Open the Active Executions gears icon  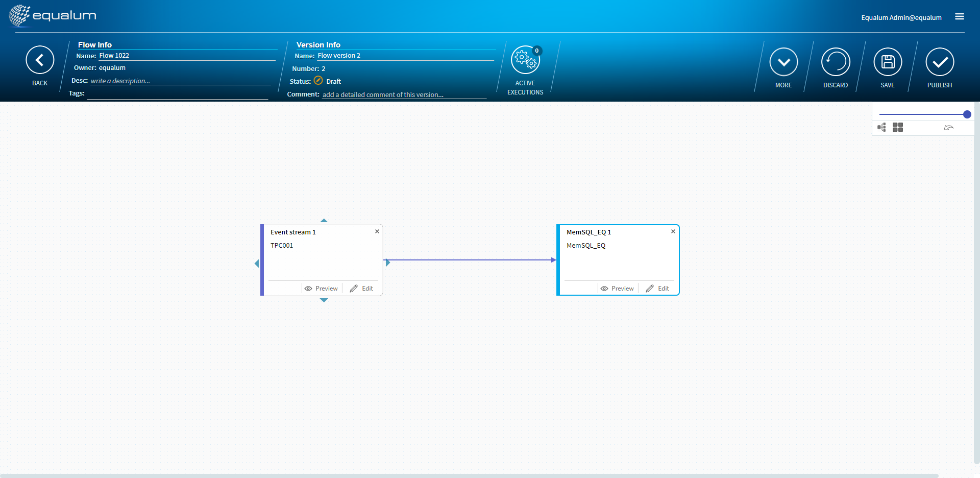click(x=525, y=60)
